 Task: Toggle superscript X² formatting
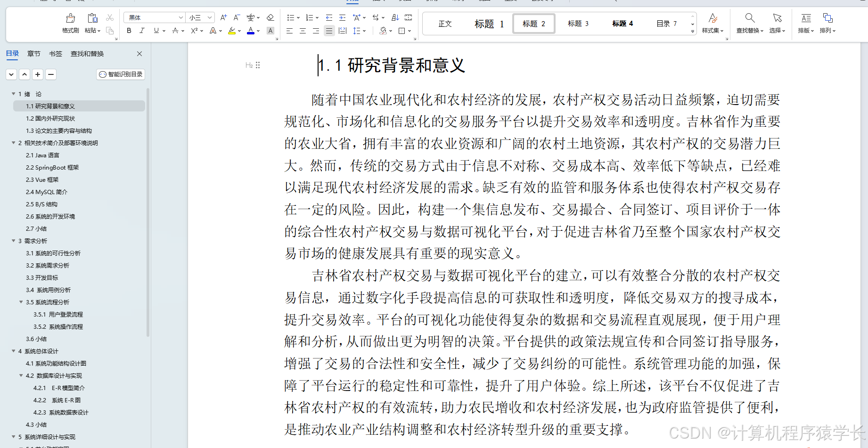194,31
